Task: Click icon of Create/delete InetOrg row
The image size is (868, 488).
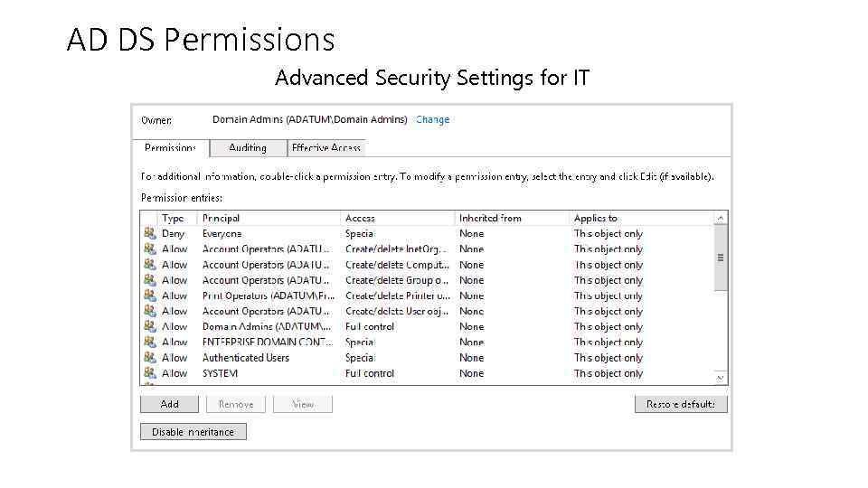Action: point(150,249)
